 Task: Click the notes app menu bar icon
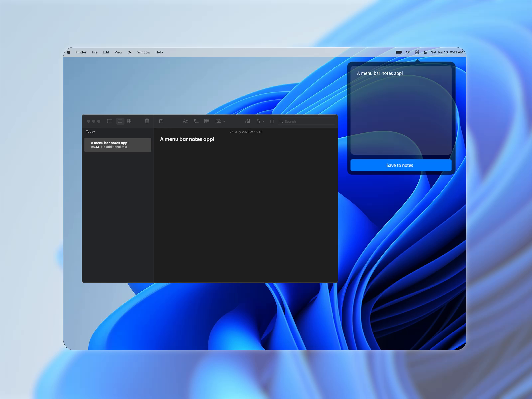pyautogui.click(x=417, y=52)
